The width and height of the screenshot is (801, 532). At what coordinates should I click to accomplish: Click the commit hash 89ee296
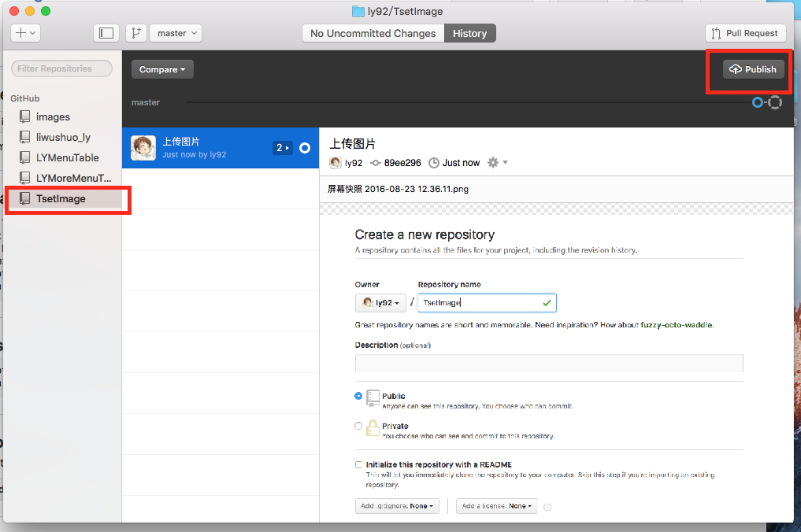pos(402,163)
